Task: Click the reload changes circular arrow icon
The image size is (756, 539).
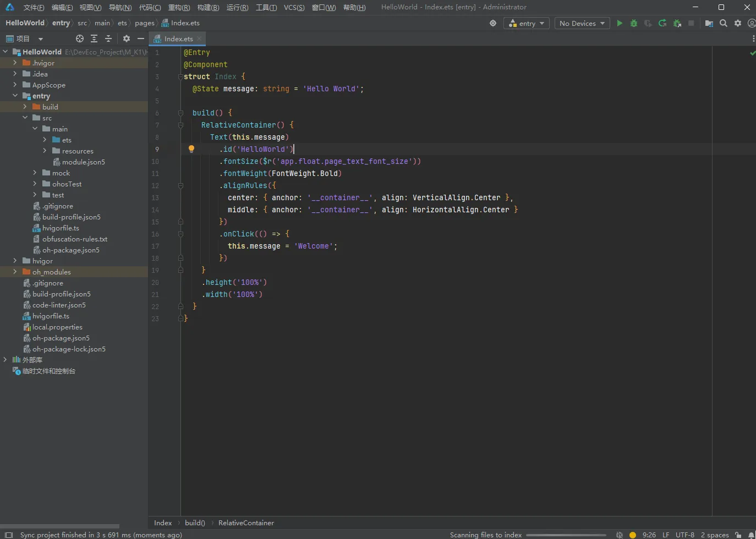Action: coord(662,23)
